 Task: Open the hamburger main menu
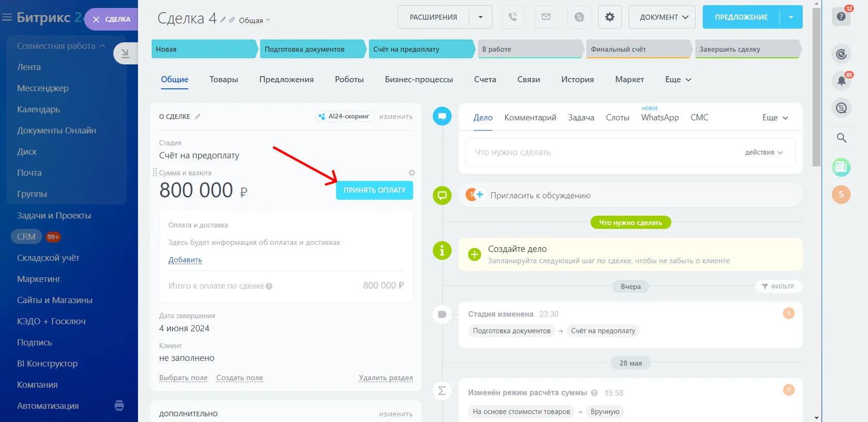(x=7, y=18)
